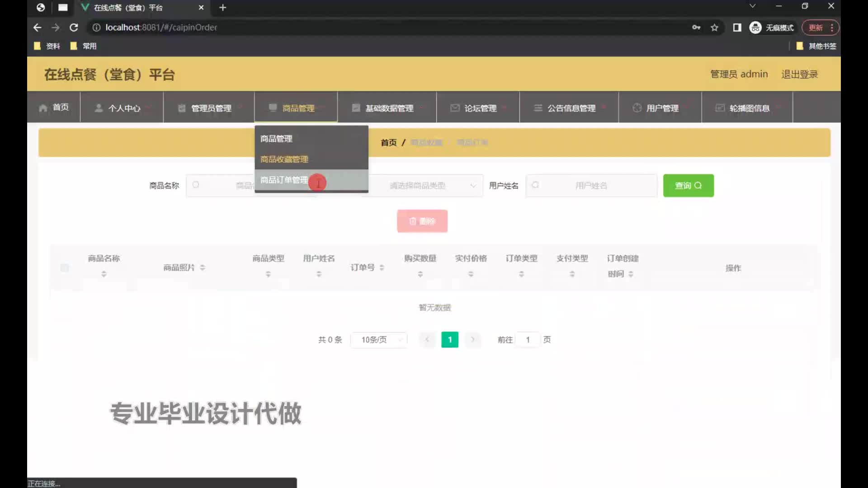
Task: Click the 用户姓名 search input field
Action: [591, 186]
